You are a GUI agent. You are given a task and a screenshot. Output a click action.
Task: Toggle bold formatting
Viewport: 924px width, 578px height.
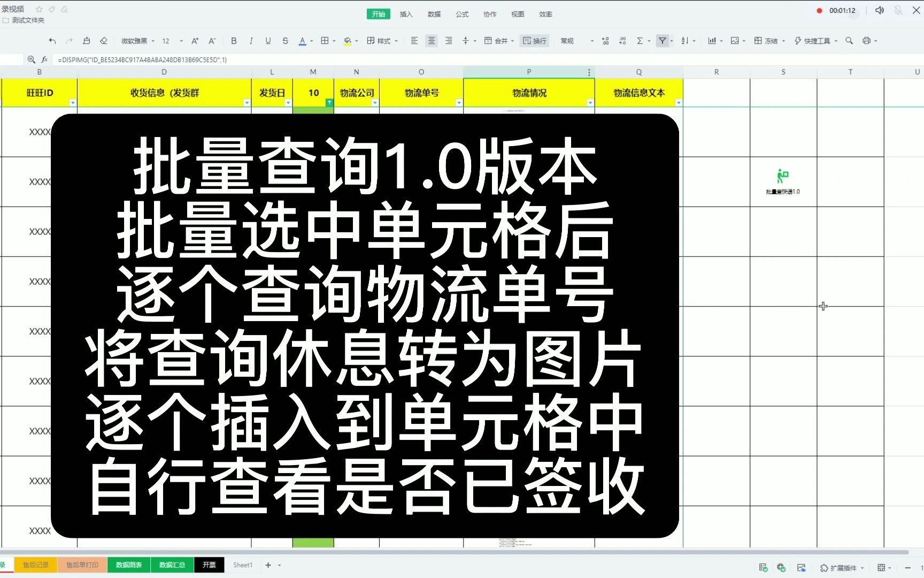(x=234, y=41)
